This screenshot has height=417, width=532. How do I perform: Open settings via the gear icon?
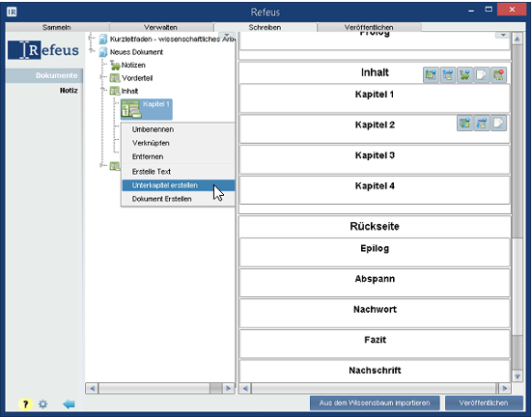[x=42, y=404]
